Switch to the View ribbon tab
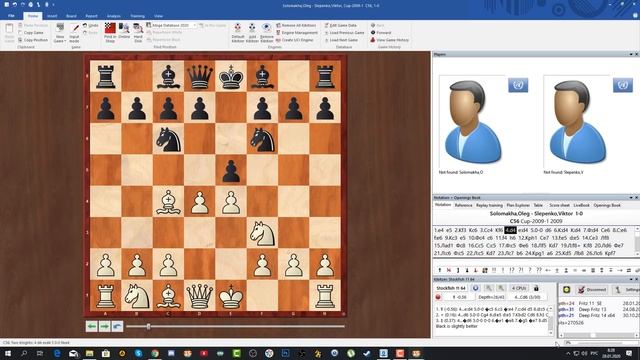 (x=158, y=16)
